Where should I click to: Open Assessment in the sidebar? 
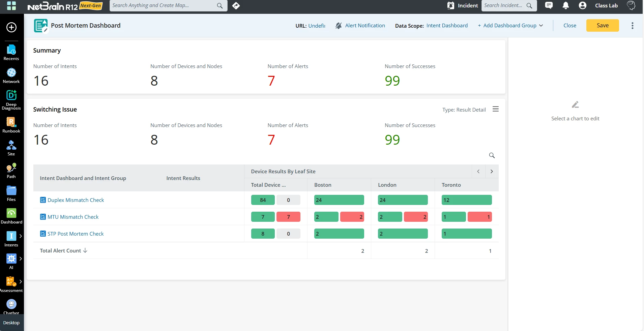click(11, 284)
